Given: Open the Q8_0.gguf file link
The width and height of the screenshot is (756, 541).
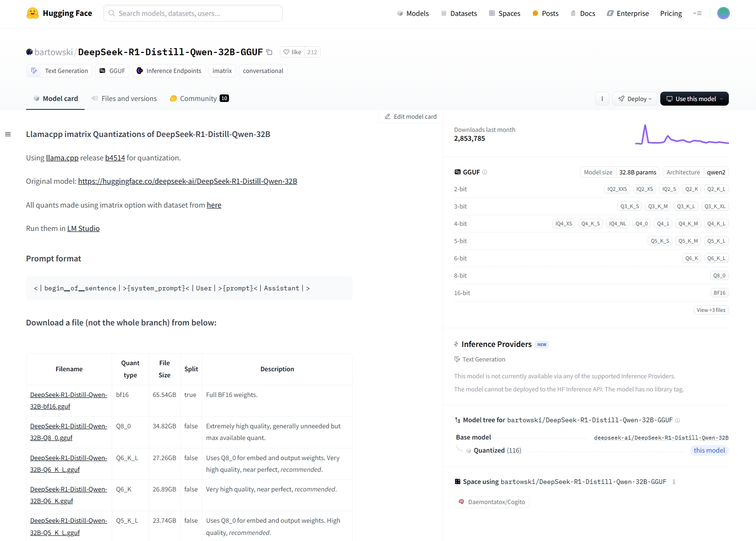Looking at the screenshot, I should click(x=69, y=432).
